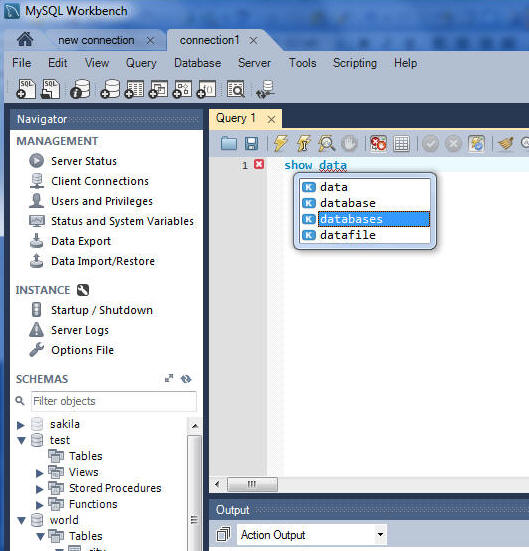Create a new table icon in main toolbar
Viewport: 529px width, 551px height.
click(134, 89)
